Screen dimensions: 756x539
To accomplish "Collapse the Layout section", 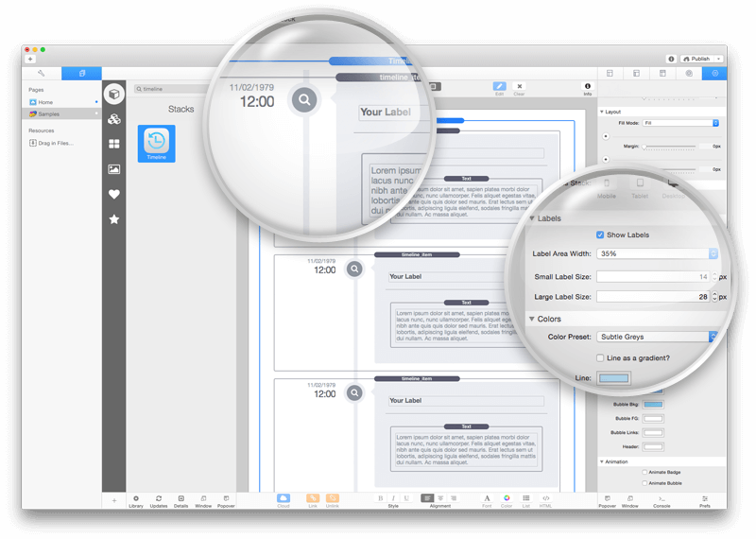I will point(602,112).
